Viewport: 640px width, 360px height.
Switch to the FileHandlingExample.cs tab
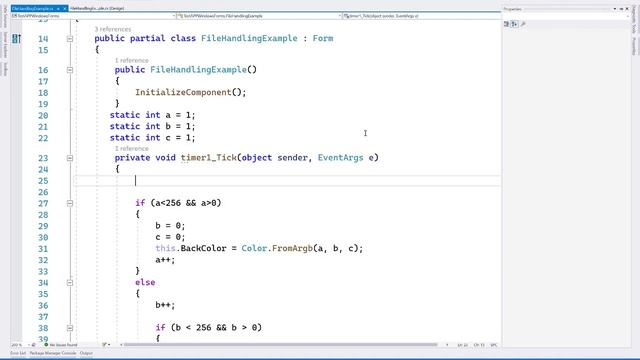pyautogui.click(x=33, y=8)
